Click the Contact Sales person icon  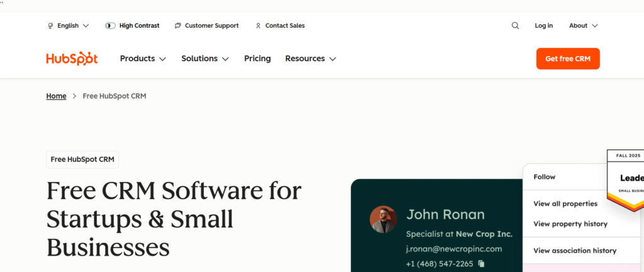[x=258, y=26]
